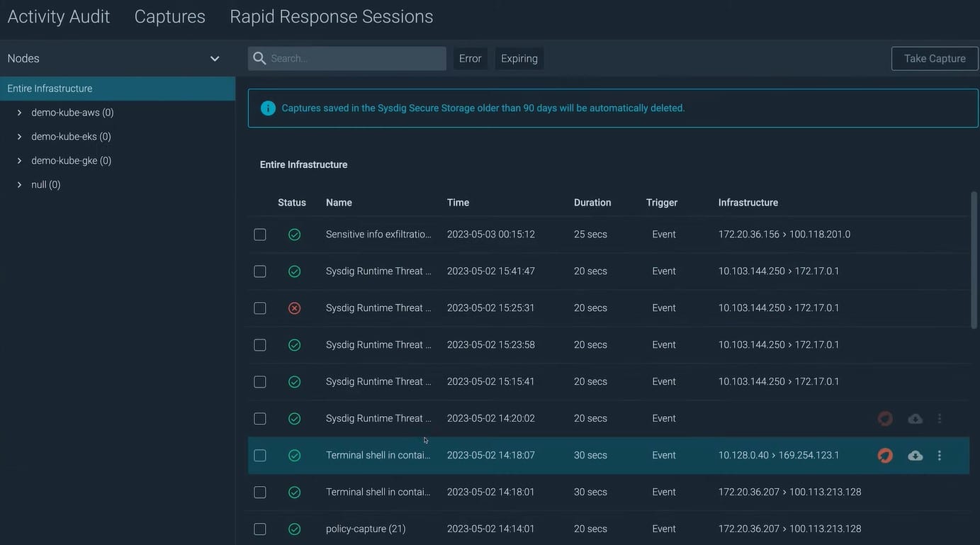980x545 pixels.
Task: Click the Take Capture button
Action: pos(935,58)
